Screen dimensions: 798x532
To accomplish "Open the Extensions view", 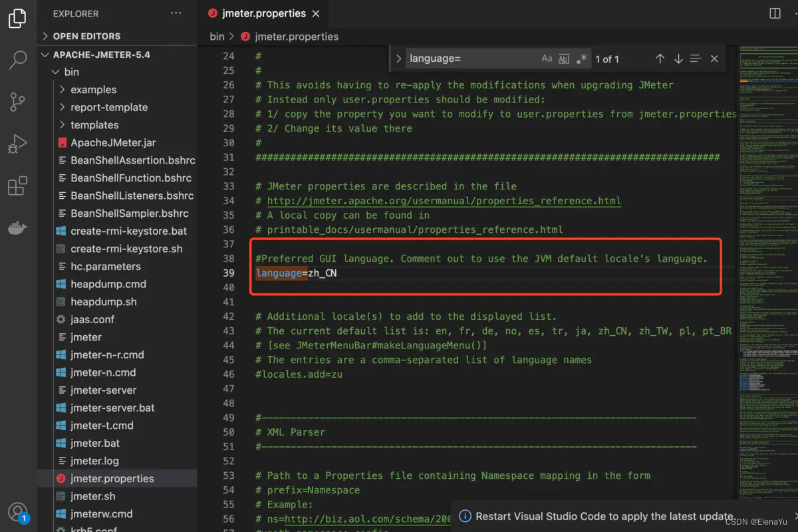I will click(x=18, y=186).
